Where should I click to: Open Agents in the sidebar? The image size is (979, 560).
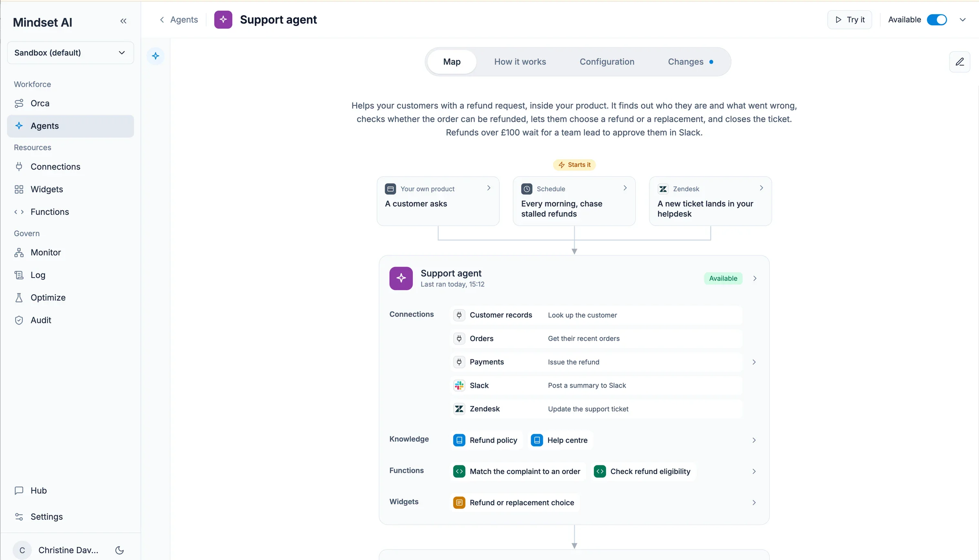(x=70, y=126)
